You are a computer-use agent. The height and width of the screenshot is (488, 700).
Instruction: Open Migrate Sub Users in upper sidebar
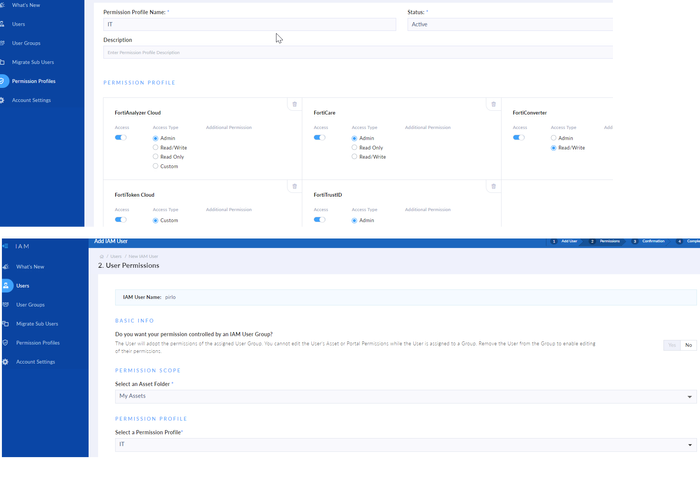point(33,62)
